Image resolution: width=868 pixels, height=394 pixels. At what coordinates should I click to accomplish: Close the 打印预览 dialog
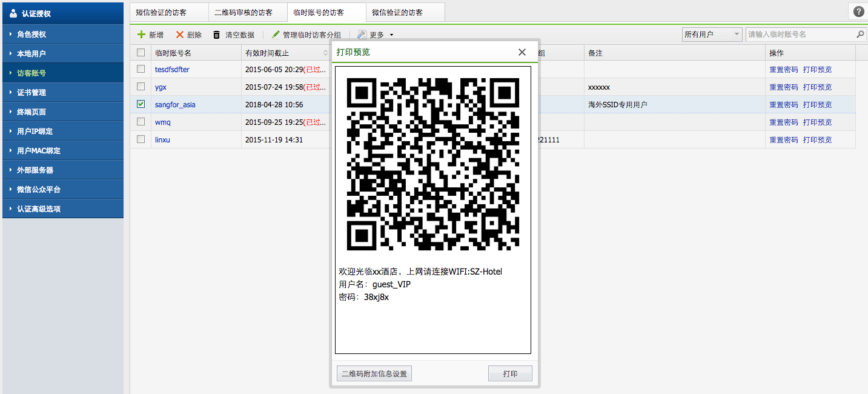pyautogui.click(x=522, y=52)
